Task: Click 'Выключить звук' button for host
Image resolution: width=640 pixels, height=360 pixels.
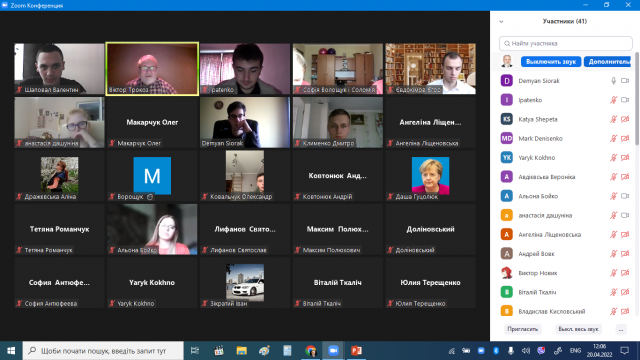Action: 551,62
